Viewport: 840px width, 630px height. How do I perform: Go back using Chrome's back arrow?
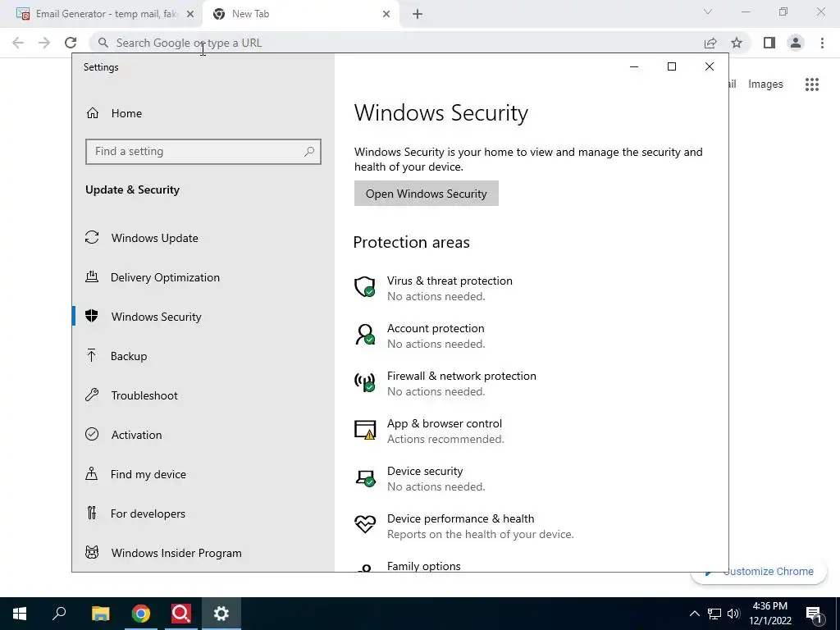point(18,43)
